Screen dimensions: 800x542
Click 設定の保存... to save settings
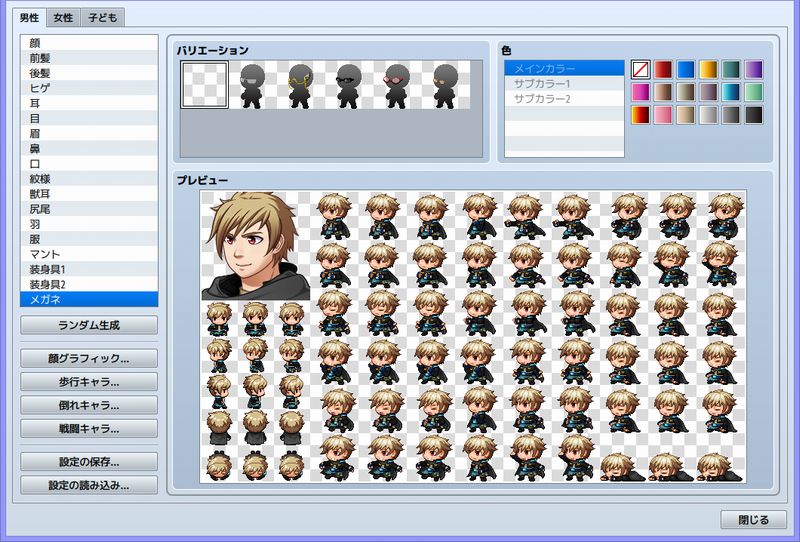point(89,462)
